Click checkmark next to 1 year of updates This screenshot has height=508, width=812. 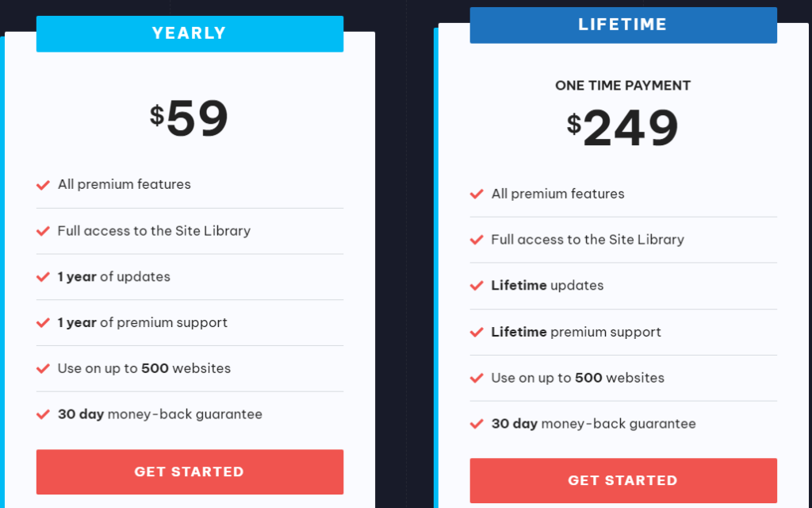click(x=44, y=277)
